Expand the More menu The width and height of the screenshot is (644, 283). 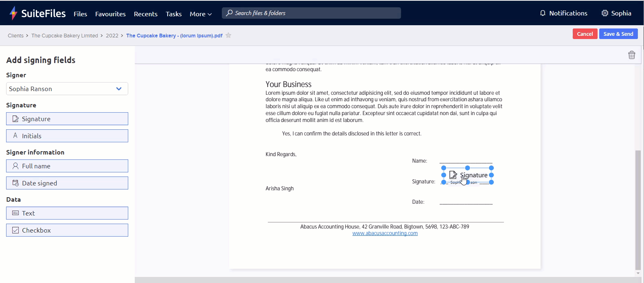(x=200, y=14)
